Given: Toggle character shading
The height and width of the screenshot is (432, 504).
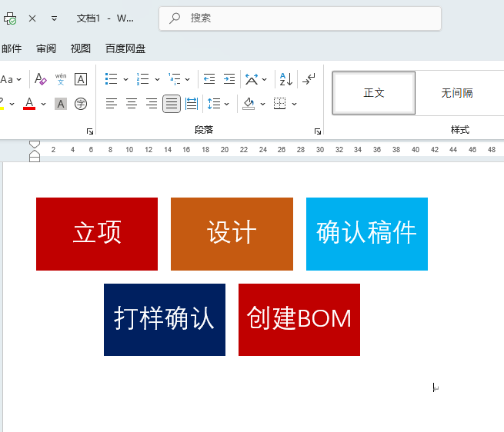Looking at the screenshot, I should pyautogui.click(x=61, y=104).
